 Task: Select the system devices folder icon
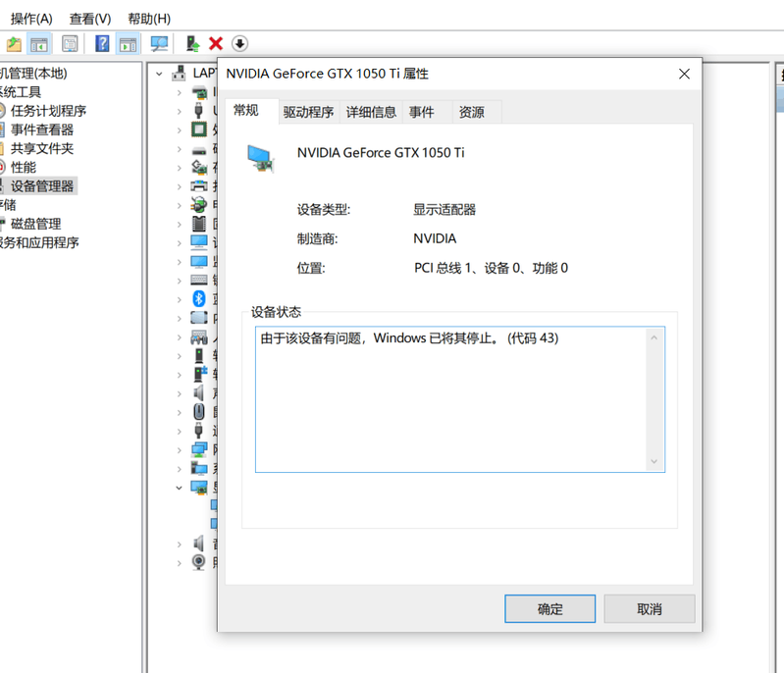(199, 469)
